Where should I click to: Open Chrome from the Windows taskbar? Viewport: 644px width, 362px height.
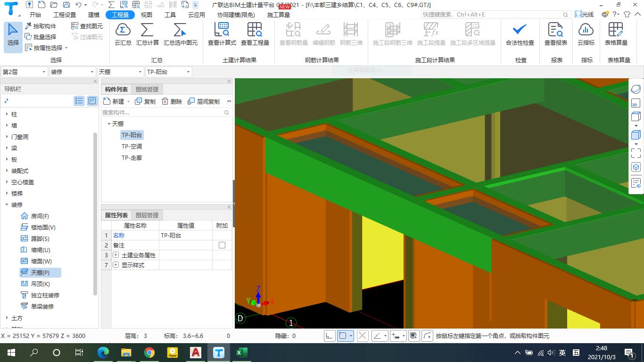tap(149, 353)
